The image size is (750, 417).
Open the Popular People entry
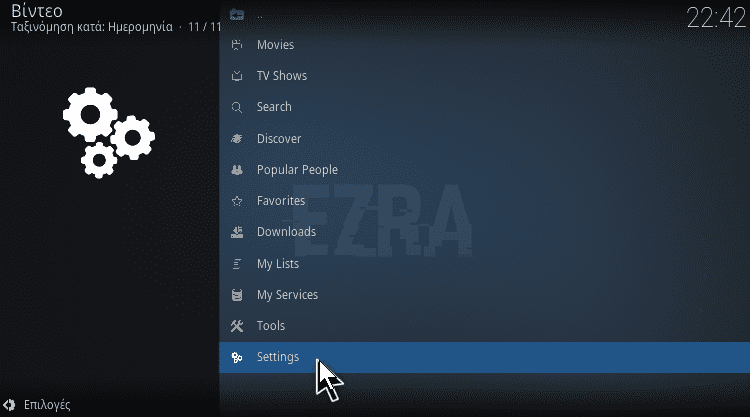(485, 170)
